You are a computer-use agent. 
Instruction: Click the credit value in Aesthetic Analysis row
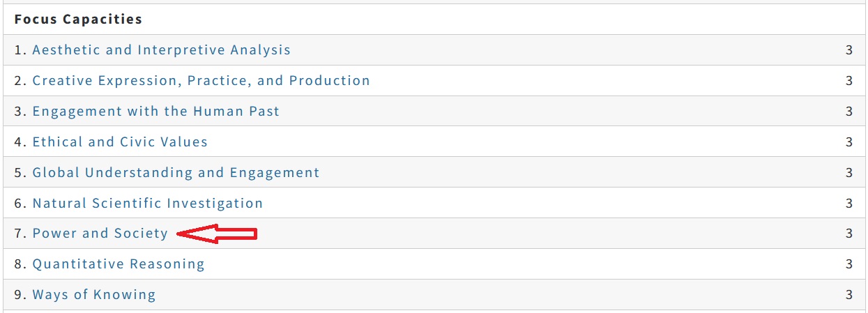tap(848, 50)
